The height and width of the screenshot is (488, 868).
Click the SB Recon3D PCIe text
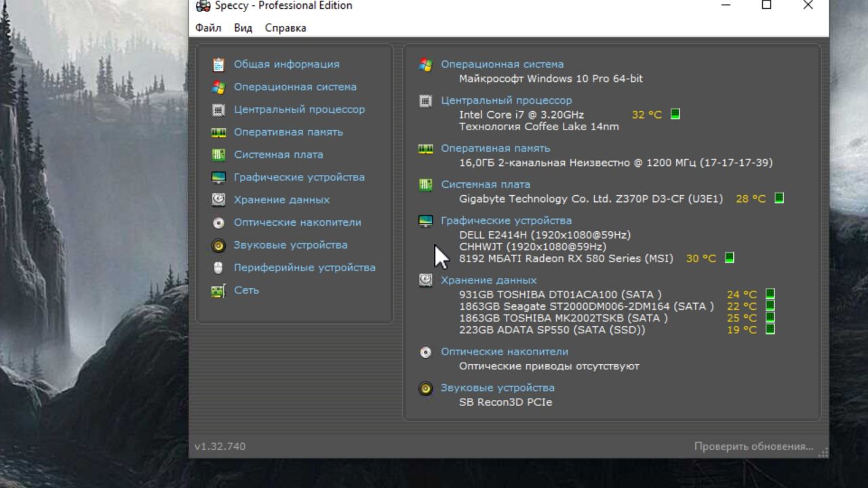tap(505, 402)
